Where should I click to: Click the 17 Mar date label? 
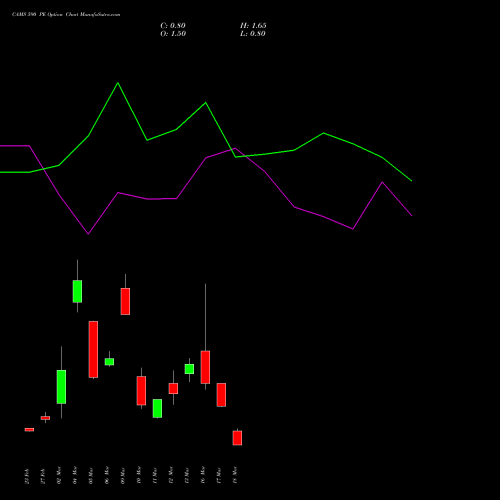(x=219, y=475)
